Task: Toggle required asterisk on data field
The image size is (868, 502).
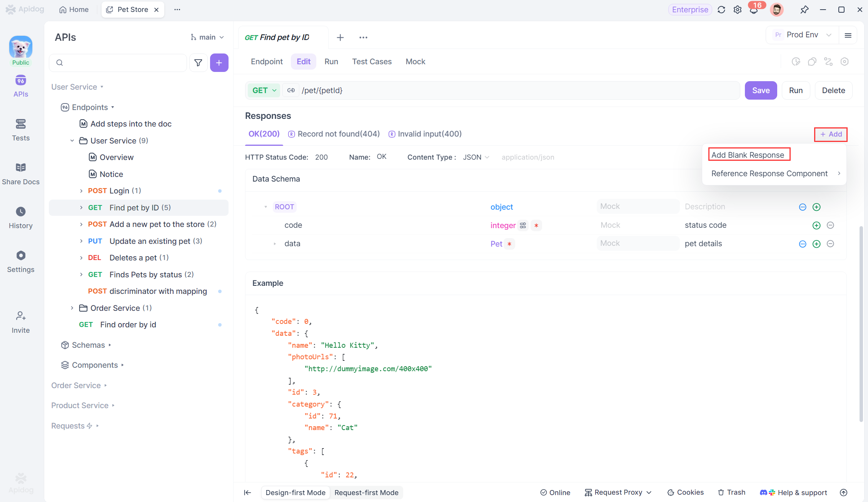Action: [509, 244]
